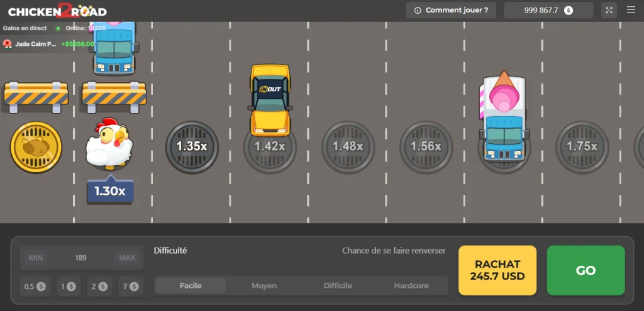
Task: Click the dollar coin icon beside balance
Action: [568, 10]
